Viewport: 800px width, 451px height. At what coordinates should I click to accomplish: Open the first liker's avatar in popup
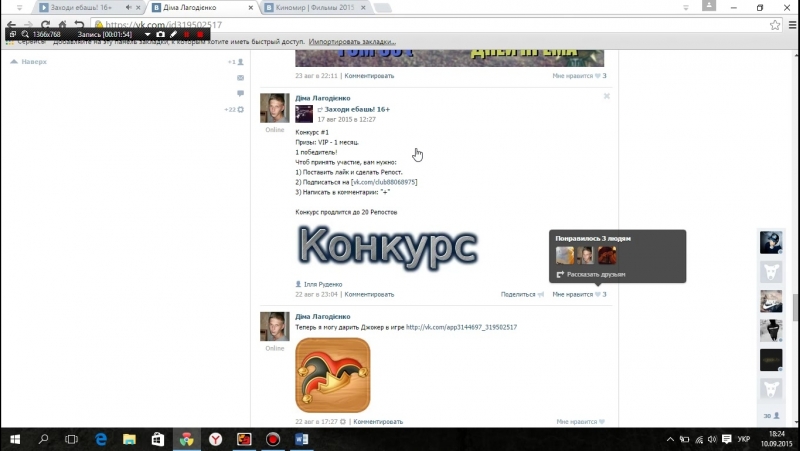(564, 255)
